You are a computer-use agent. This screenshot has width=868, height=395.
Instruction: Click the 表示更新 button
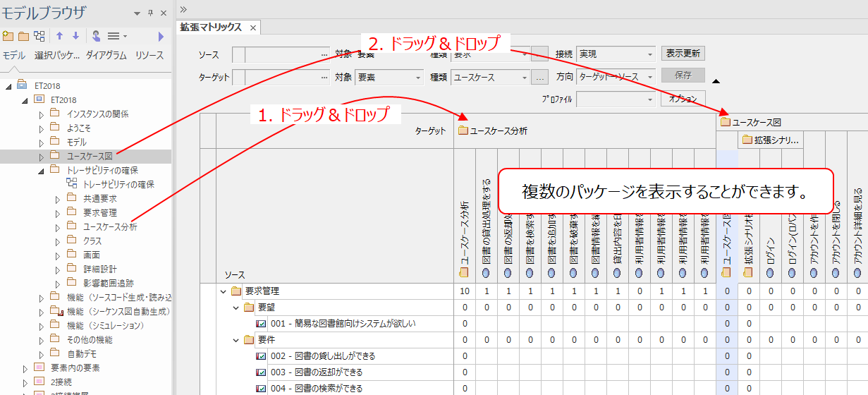tap(683, 54)
